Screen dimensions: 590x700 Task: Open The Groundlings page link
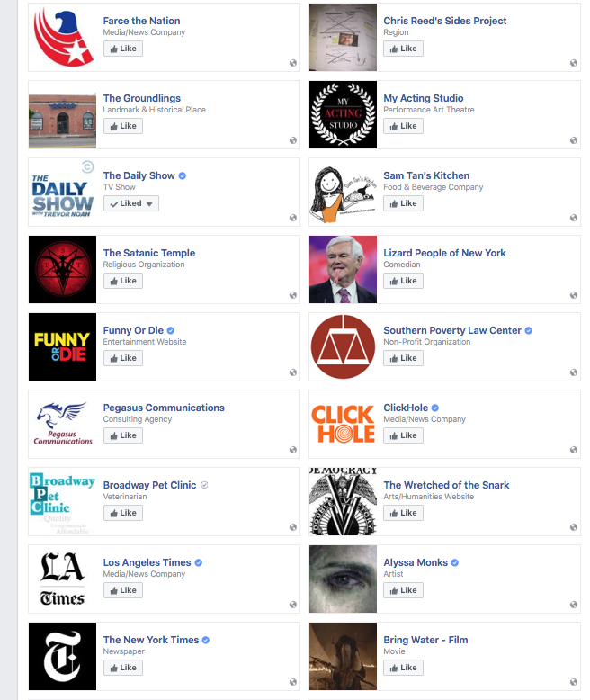pyautogui.click(x=142, y=98)
